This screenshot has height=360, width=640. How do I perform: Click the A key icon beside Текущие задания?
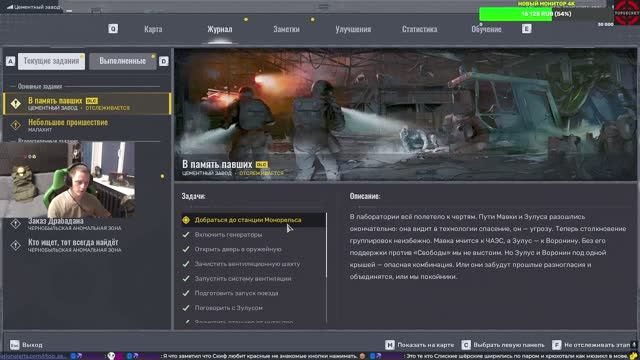10,61
